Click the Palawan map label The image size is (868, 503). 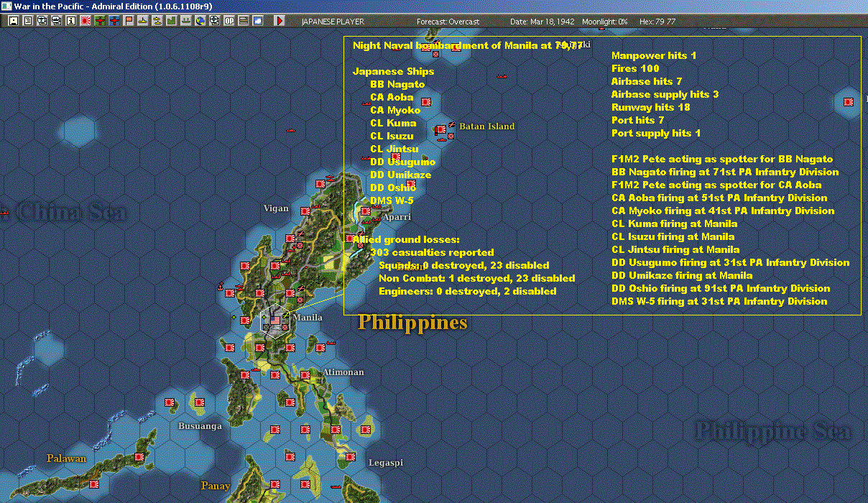coord(66,458)
